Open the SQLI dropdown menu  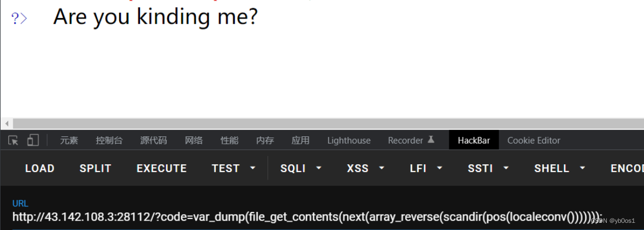tap(301, 168)
